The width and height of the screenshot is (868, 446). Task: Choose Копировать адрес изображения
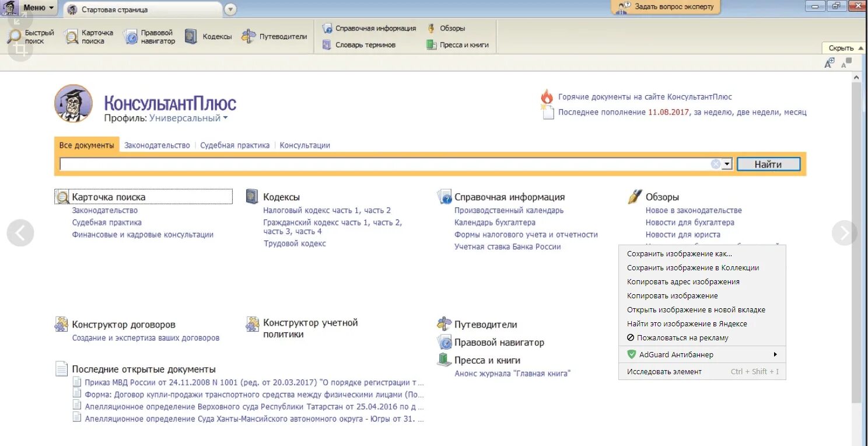pos(702,282)
